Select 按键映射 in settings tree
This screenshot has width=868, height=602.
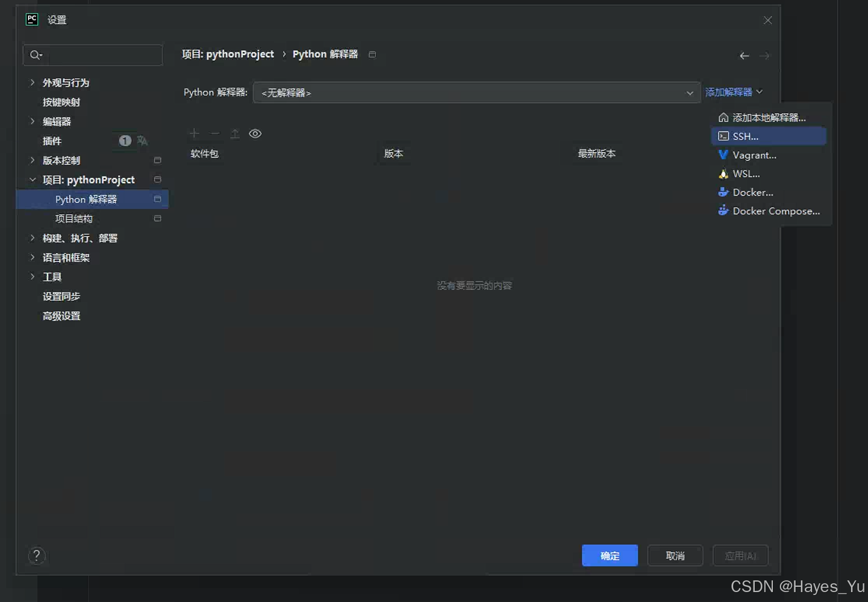click(61, 102)
